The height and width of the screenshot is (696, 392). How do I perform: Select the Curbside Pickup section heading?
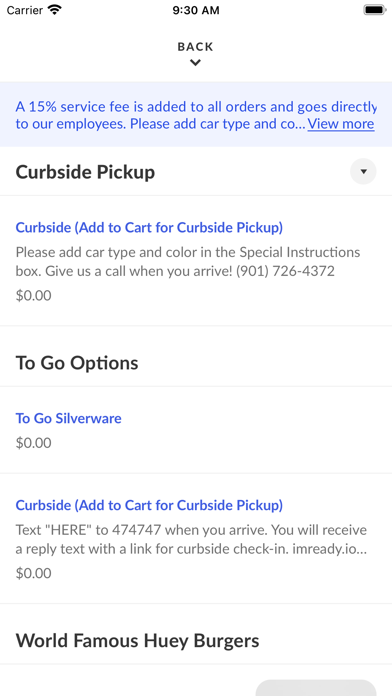[85, 172]
